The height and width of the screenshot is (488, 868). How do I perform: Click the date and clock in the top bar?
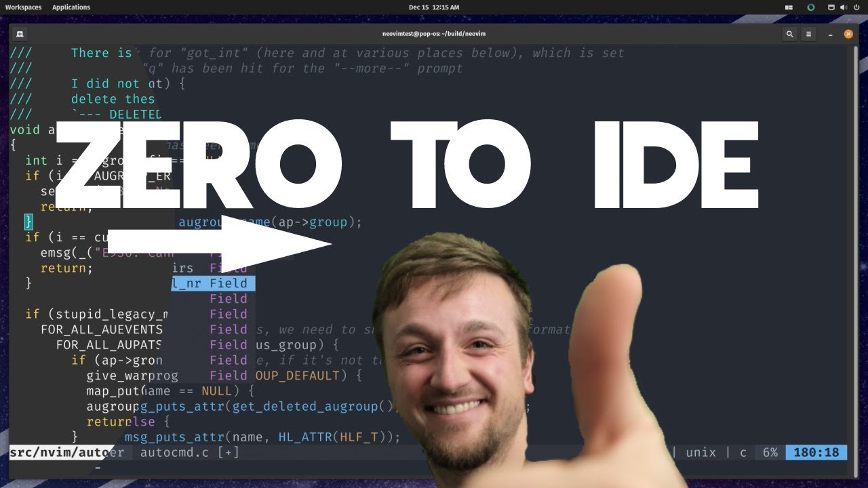click(434, 7)
